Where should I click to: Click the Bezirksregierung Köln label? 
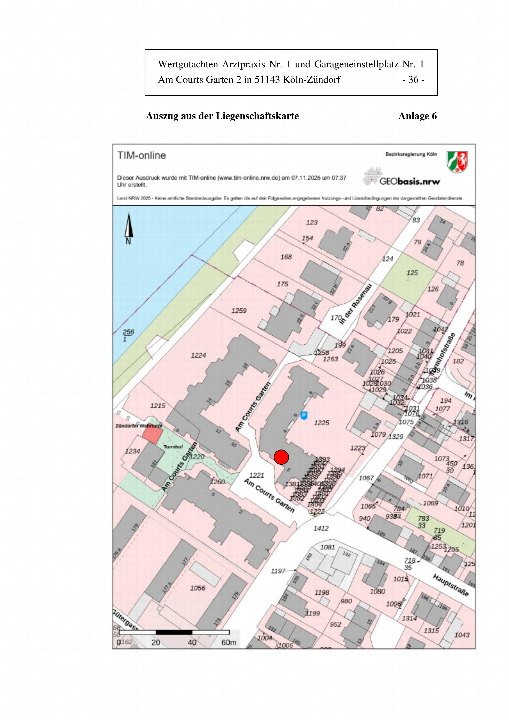point(411,154)
